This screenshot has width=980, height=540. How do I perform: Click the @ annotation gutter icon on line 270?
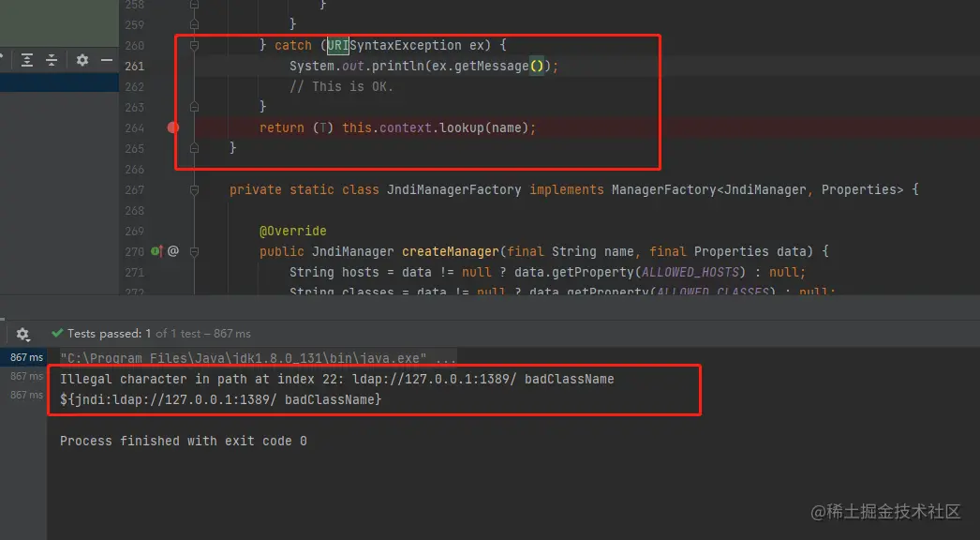[x=173, y=251]
